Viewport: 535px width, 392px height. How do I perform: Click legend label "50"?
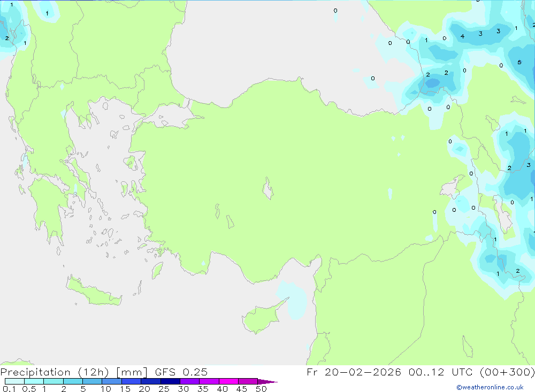click(262, 389)
